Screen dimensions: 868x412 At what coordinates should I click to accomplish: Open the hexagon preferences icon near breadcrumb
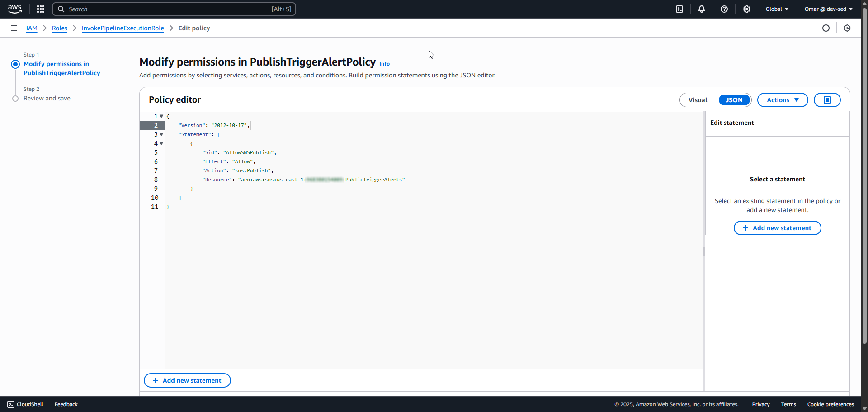pyautogui.click(x=847, y=28)
